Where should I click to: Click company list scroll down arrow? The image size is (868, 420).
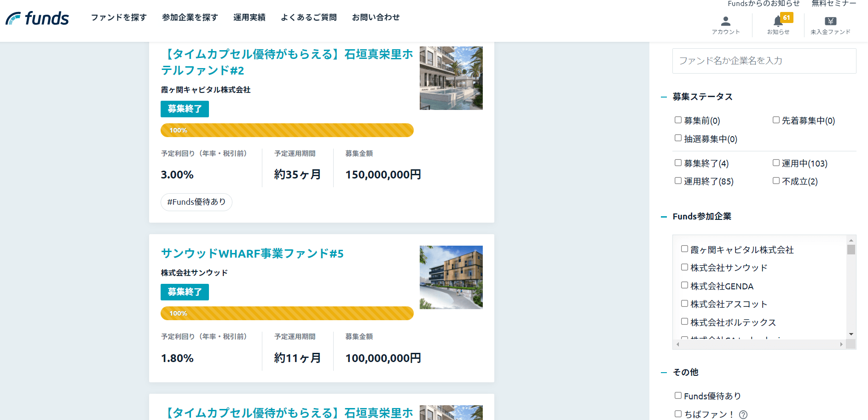tap(851, 334)
